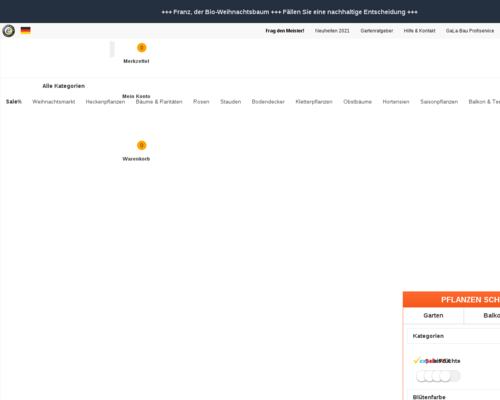Open the Warenkorb cart counter icon
Image resolution: width=500 pixels, height=400 pixels.
[x=142, y=145]
